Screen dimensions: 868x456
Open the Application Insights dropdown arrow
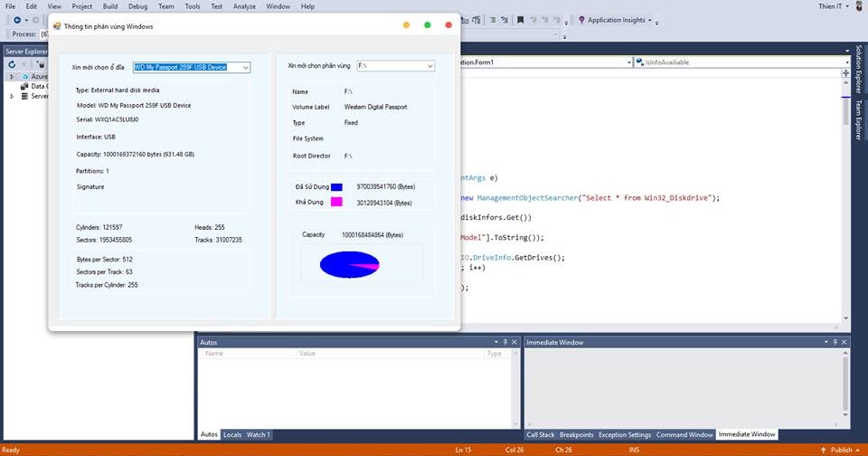pyautogui.click(x=650, y=21)
